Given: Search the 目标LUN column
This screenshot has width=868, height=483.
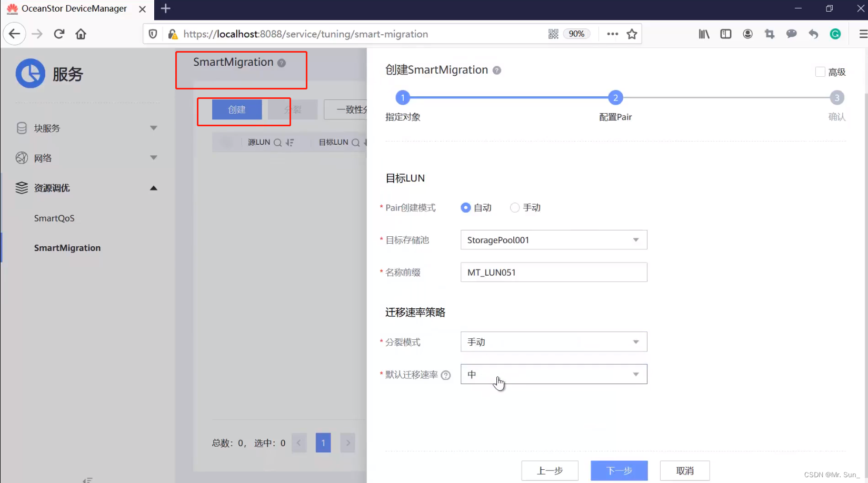Looking at the screenshot, I should point(356,143).
